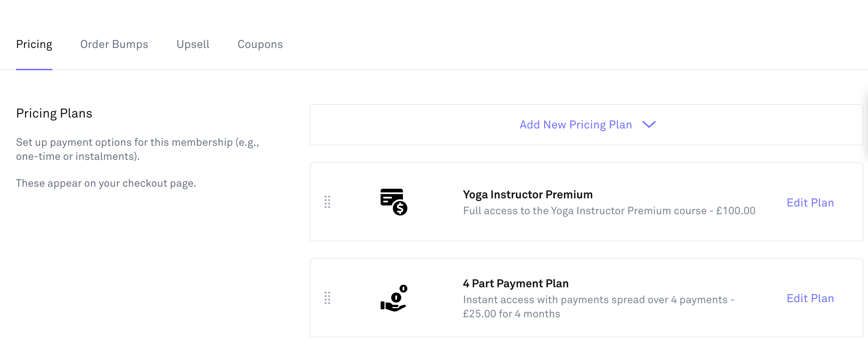Go to the Upsell tab
Screen dimensions: 868x348
pyautogui.click(x=193, y=44)
